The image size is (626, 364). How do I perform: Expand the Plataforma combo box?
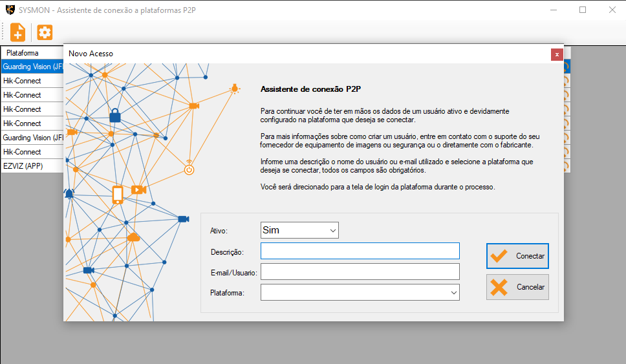coord(360,293)
